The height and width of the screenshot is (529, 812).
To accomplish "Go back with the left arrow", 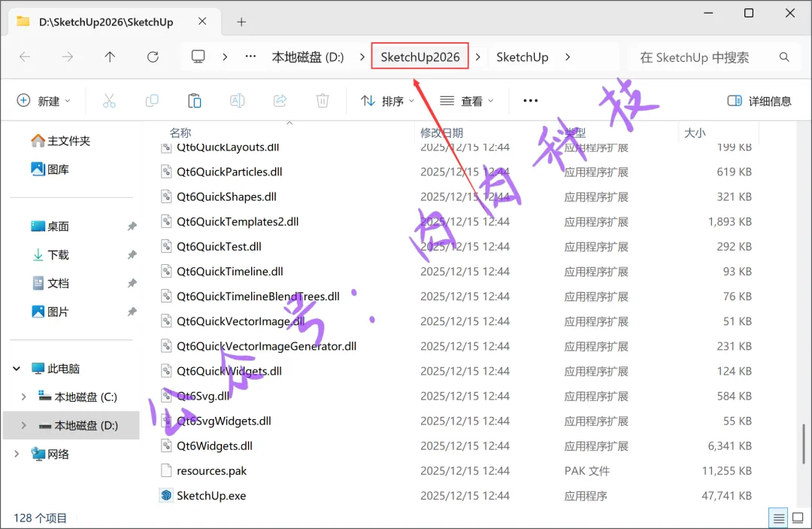I will 25,57.
